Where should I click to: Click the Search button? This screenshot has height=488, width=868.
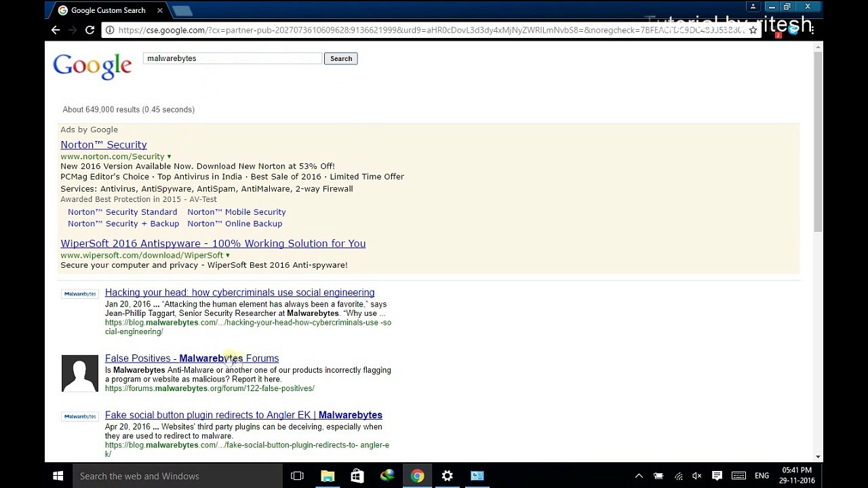coord(341,59)
